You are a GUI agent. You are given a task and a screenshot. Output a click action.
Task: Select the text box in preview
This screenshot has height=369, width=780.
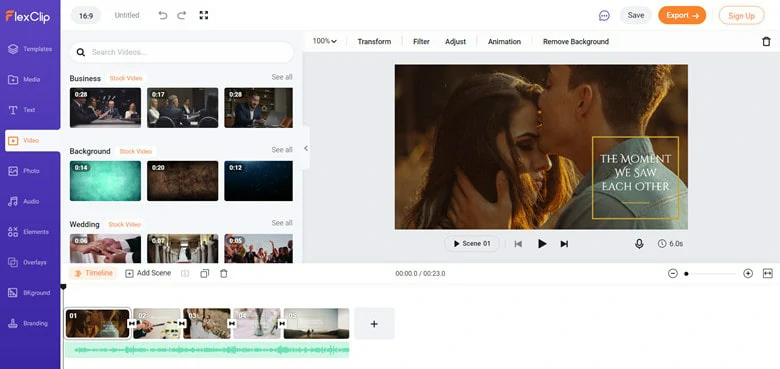635,178
